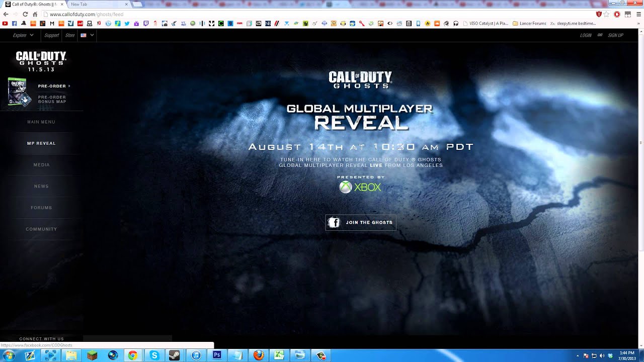Open Windows Start menu
The width and height of the screenshot is (644, 362).
(x=9, y=355)
